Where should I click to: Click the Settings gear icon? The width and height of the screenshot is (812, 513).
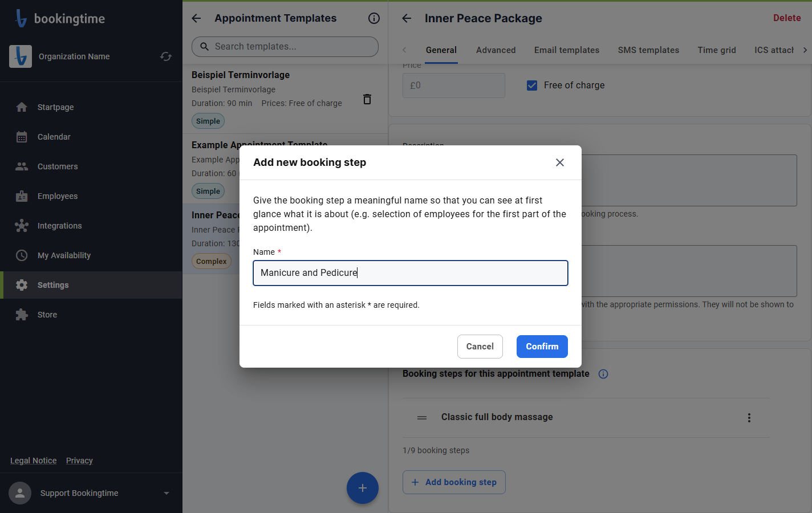coord(22,285)
